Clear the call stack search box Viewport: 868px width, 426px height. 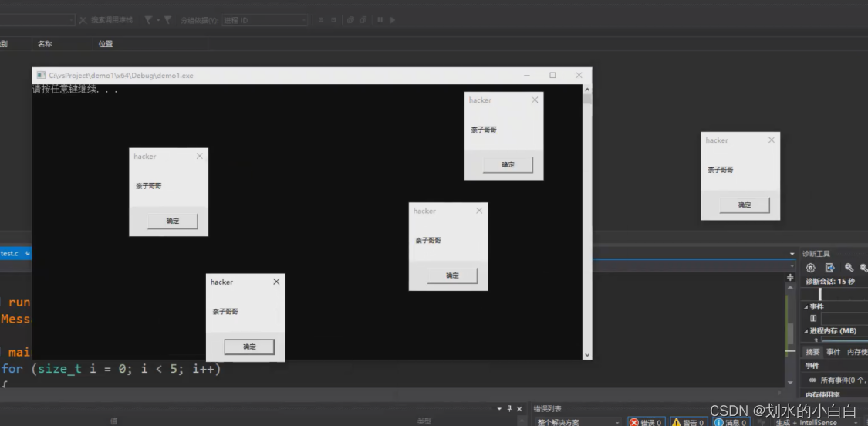83,20
